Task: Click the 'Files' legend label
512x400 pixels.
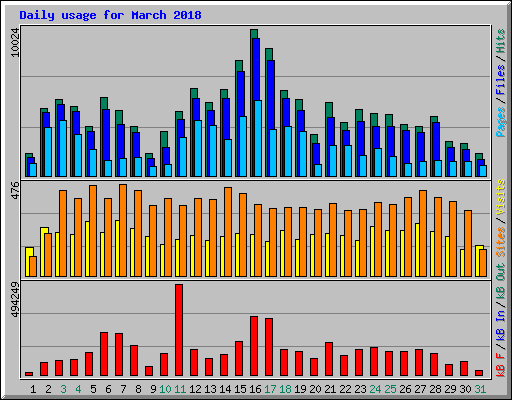Action: click(x=501, y=79)
